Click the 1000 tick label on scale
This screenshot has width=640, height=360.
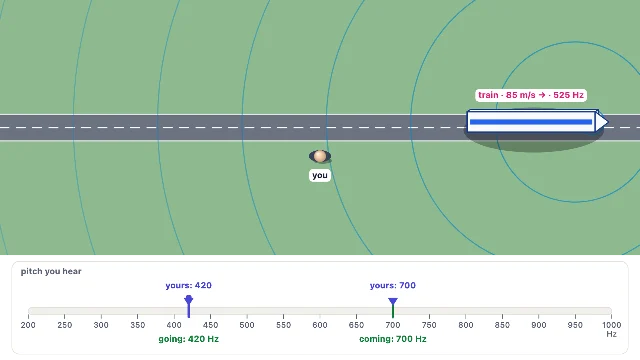point(611,325)
